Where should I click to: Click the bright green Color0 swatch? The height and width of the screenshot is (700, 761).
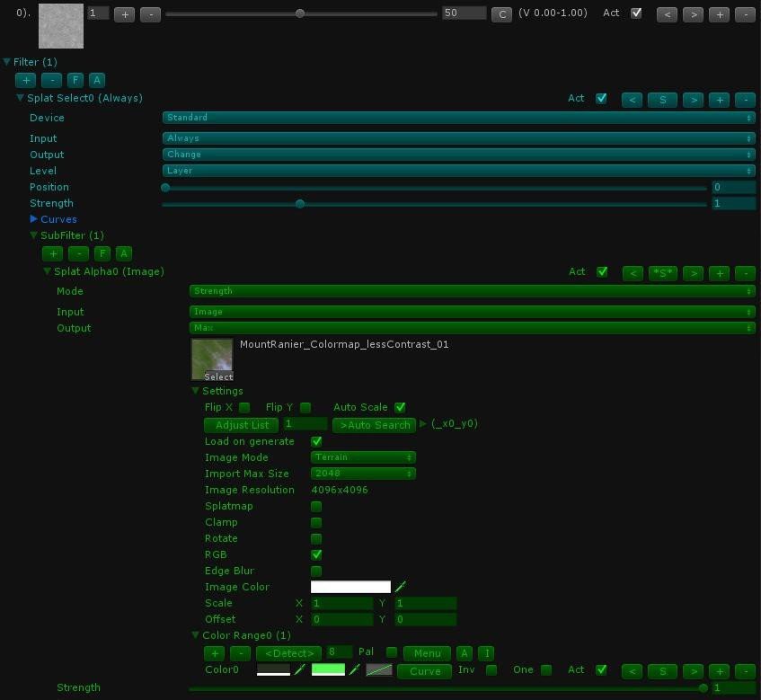328,670
